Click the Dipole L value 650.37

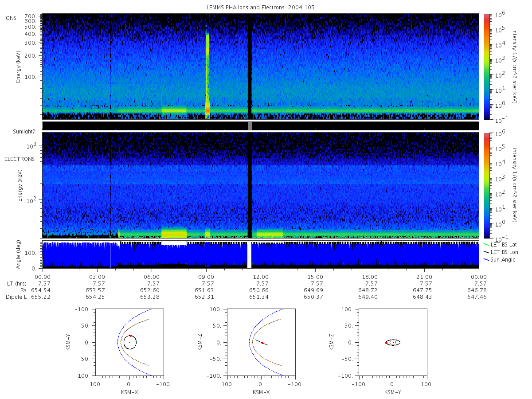pos(313,297)
